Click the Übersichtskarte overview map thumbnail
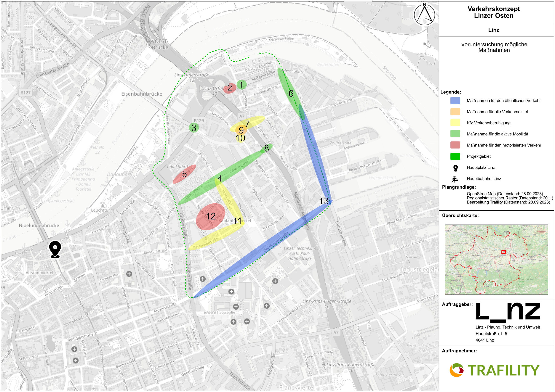This screenshot has height=392, width=555. [496, 259]
